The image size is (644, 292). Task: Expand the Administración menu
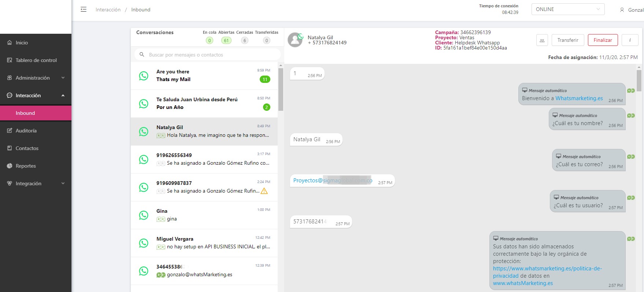click(x=36, y=78)
